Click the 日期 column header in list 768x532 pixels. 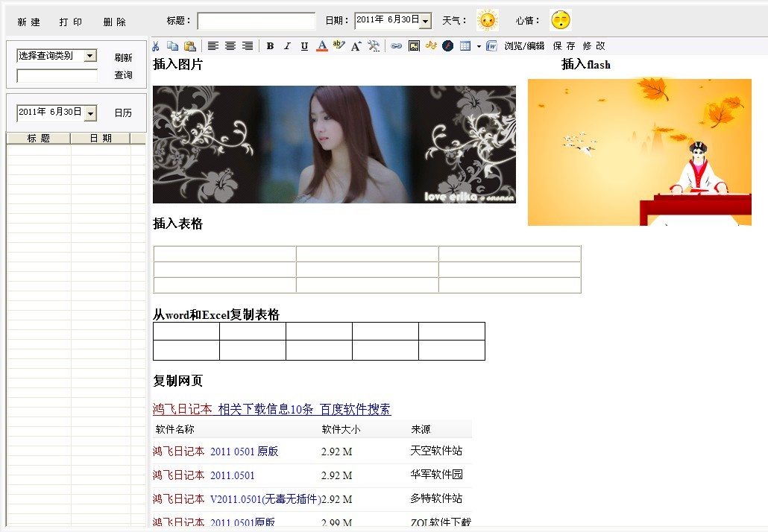pyautogui.click(x=101, y=139)
